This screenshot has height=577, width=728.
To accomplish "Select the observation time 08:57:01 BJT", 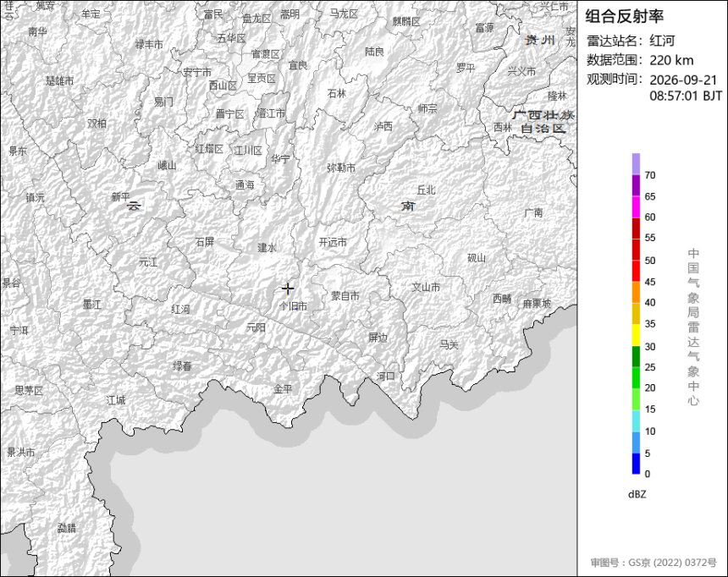I will [x=686, y=96].
